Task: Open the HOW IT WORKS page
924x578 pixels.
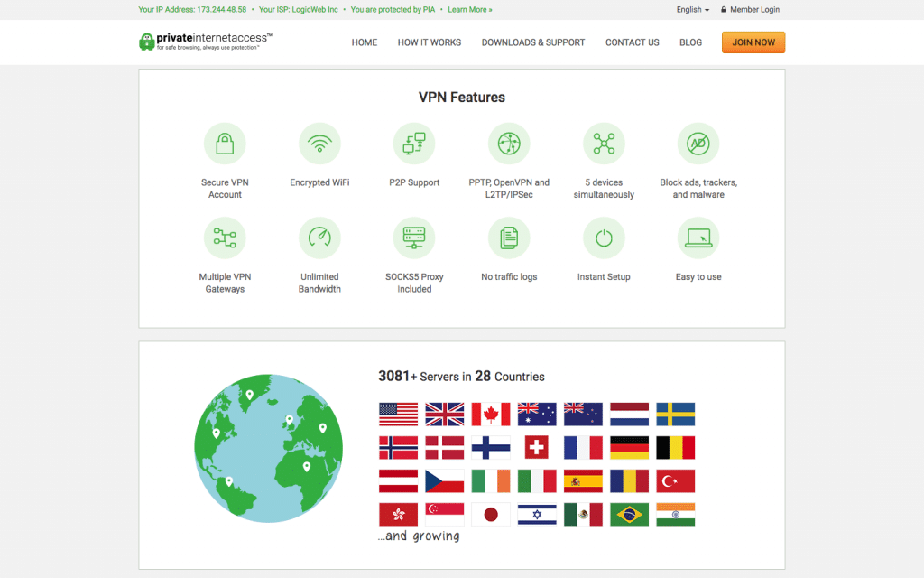Action: pos(429,42)
